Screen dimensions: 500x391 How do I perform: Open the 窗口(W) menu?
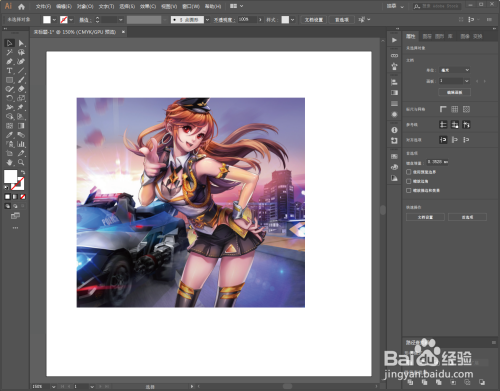191,7
